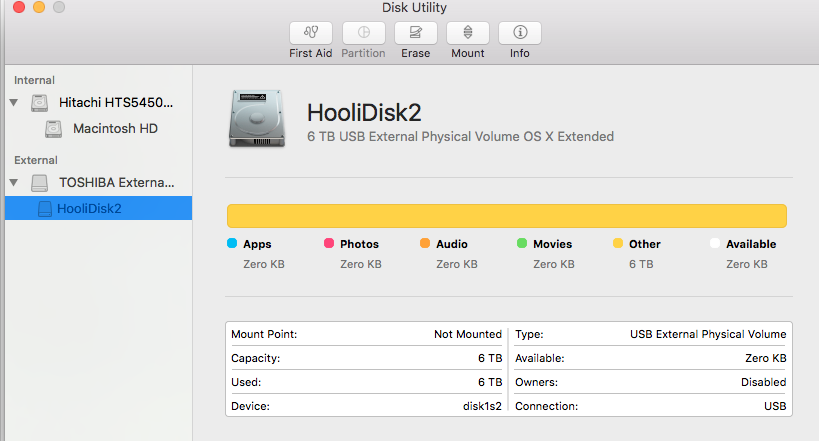Click the pink Photos legend dot
Screen dimensions: 819x441
pyautogui.click(x=329, y=243)
